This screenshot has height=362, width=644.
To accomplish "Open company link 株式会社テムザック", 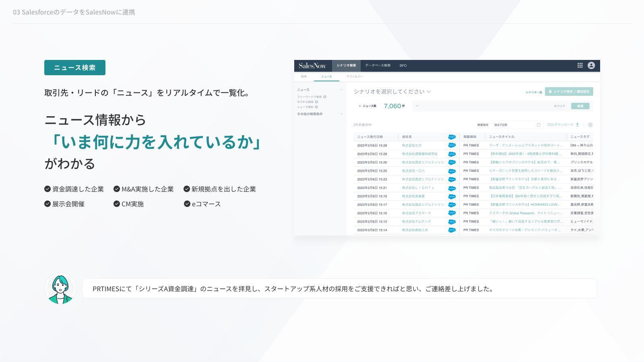I will [x=417, y=222].
